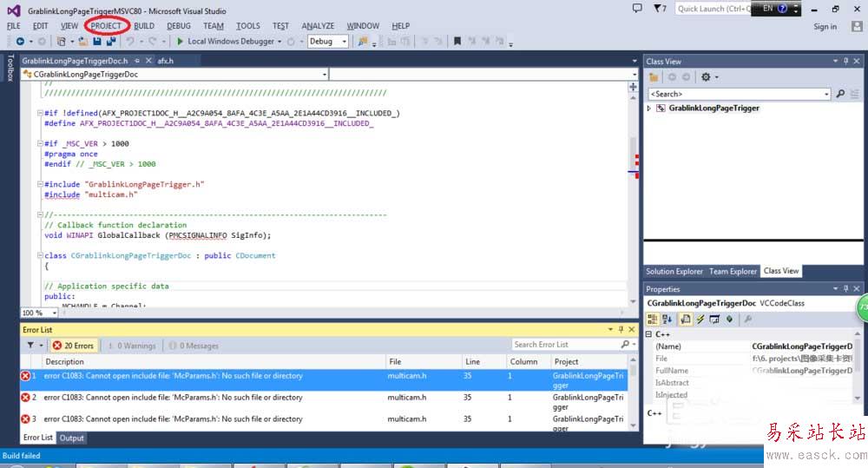
Task: Click the Error List filter funnel icon
Action: (30, 346)
